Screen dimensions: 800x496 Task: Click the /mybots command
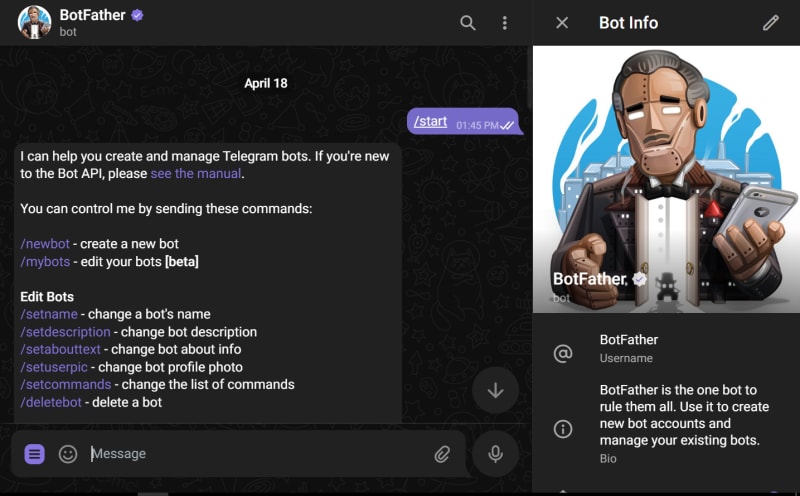[x=45, y=262]
